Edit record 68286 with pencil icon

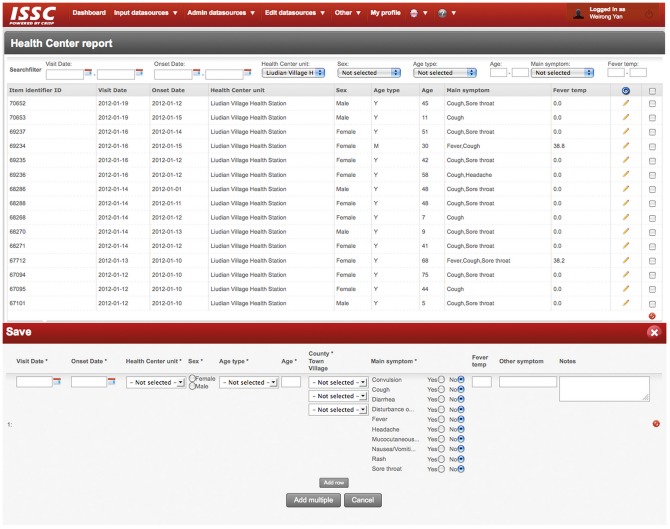[626, 188]
